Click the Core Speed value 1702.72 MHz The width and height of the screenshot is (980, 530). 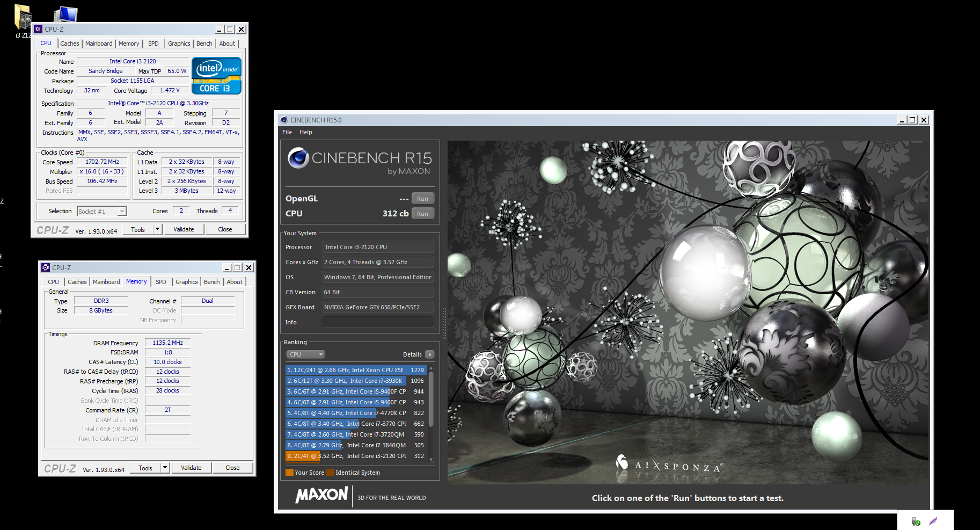103,162
